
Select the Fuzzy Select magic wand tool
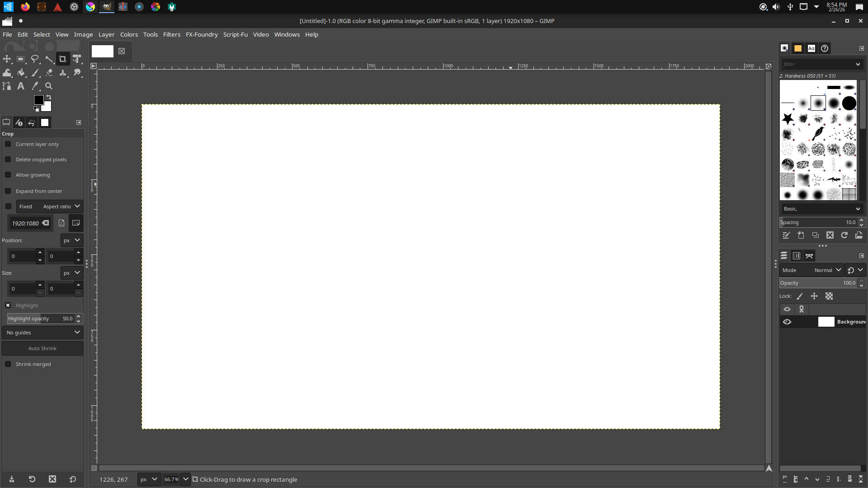point(49,59)
